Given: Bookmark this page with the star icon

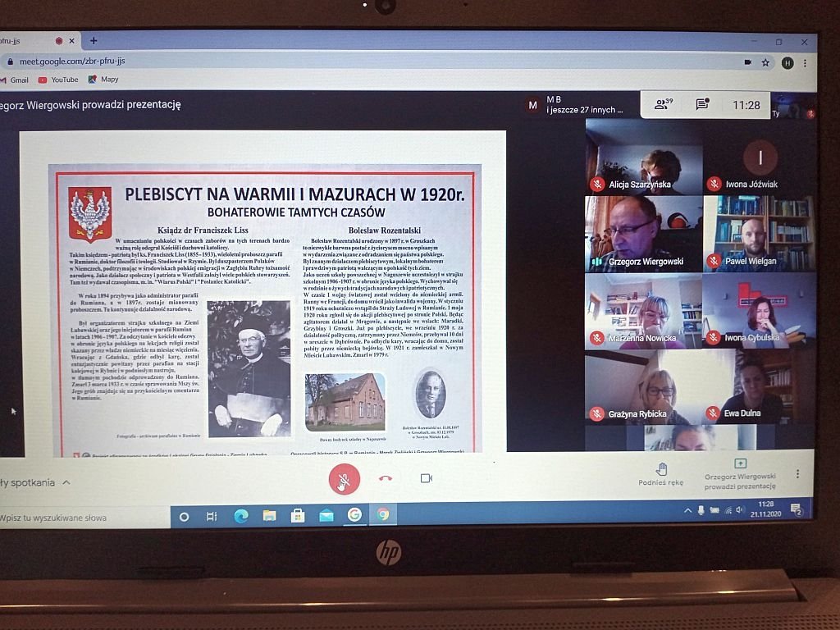Looking at the screenshot, I should tap(765, 62).
